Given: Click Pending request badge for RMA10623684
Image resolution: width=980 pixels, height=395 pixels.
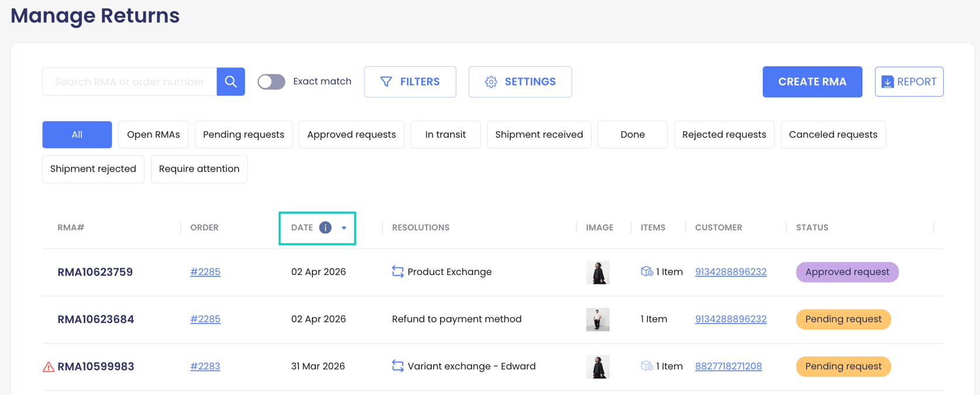Looking at the screenshot, I should [843, 320].
